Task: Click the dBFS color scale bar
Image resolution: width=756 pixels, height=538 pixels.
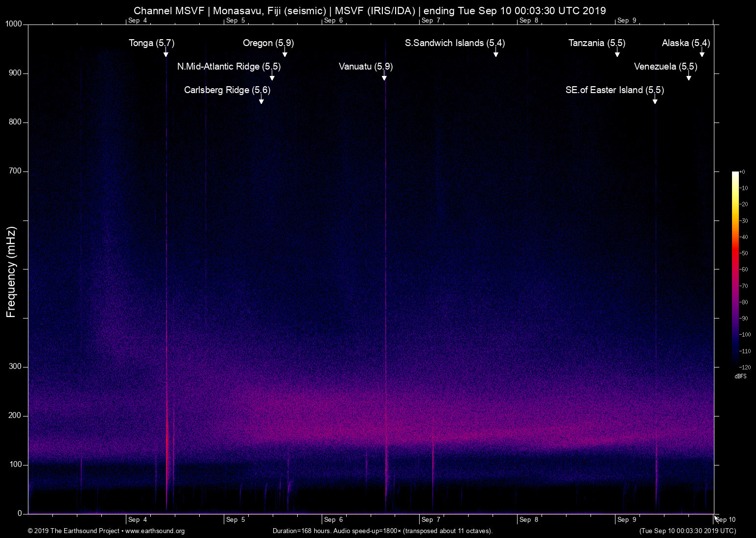Action: click(735, 269)
